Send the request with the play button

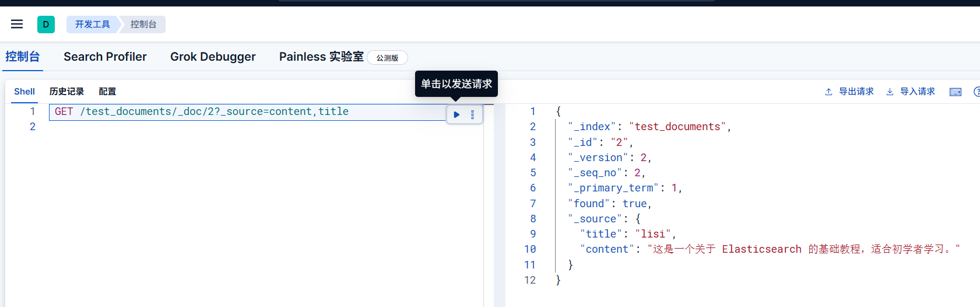click(x=456, y=115)
